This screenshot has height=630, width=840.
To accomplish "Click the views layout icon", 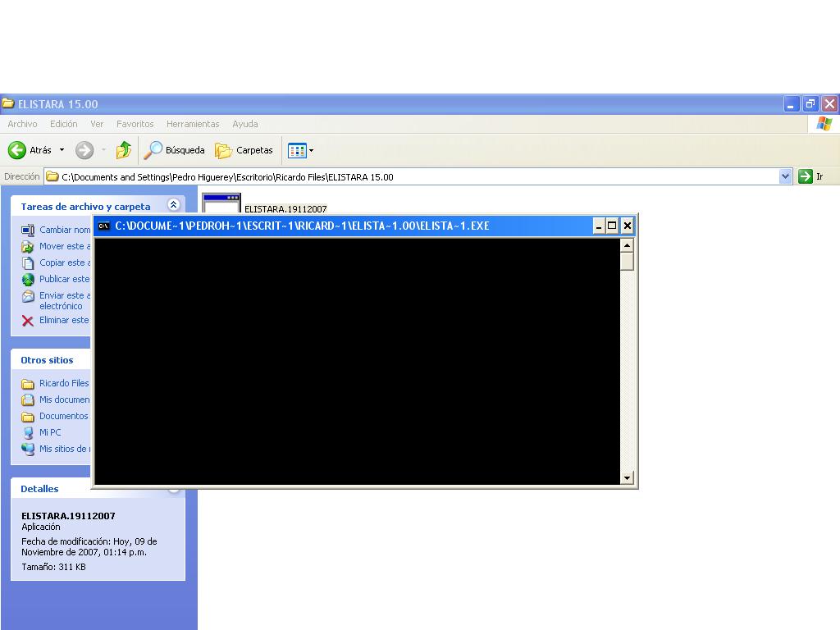I will pyautogui.click(x=297, y=150).
